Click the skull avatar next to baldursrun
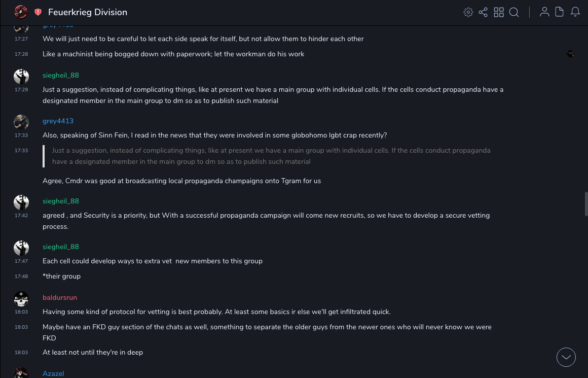The image size is (588, 378). (x=21, y=299)
